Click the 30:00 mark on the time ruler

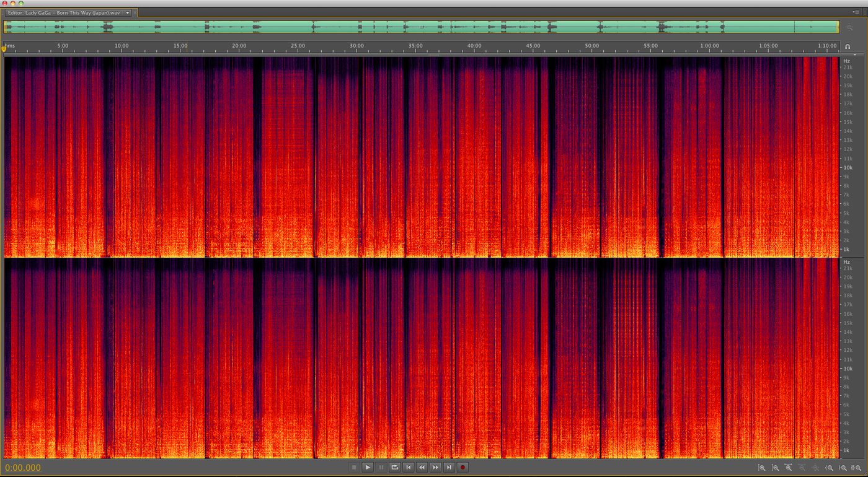[x=356, y=46]
